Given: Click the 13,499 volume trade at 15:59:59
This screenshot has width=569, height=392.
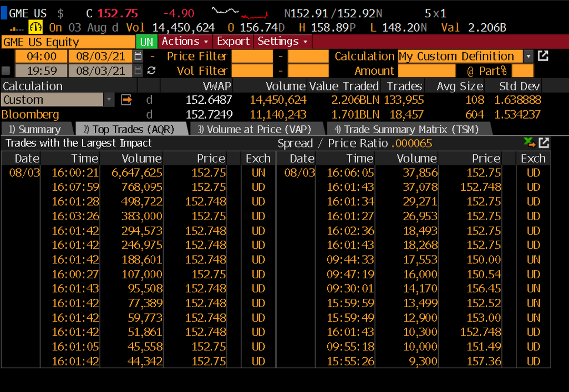Looking at the screenshot, I should tap(420, 303).
